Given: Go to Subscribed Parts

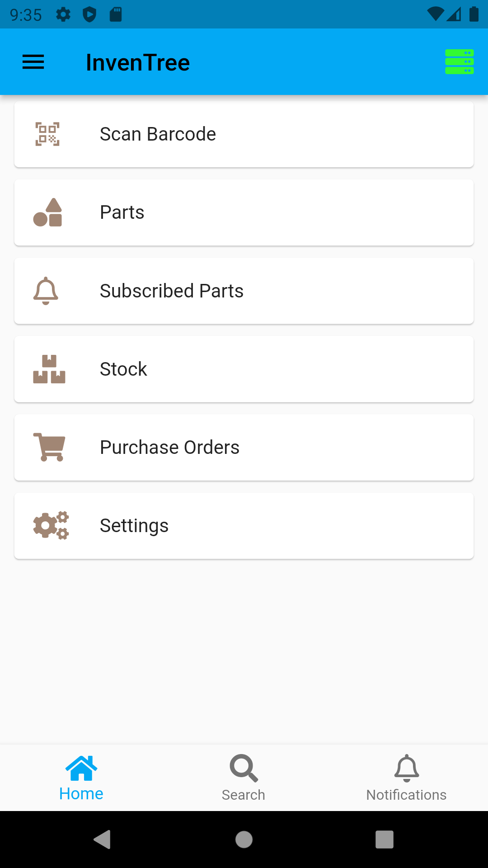Looking at the screenshot, I should pyautogui.click(x=244, y=291).
